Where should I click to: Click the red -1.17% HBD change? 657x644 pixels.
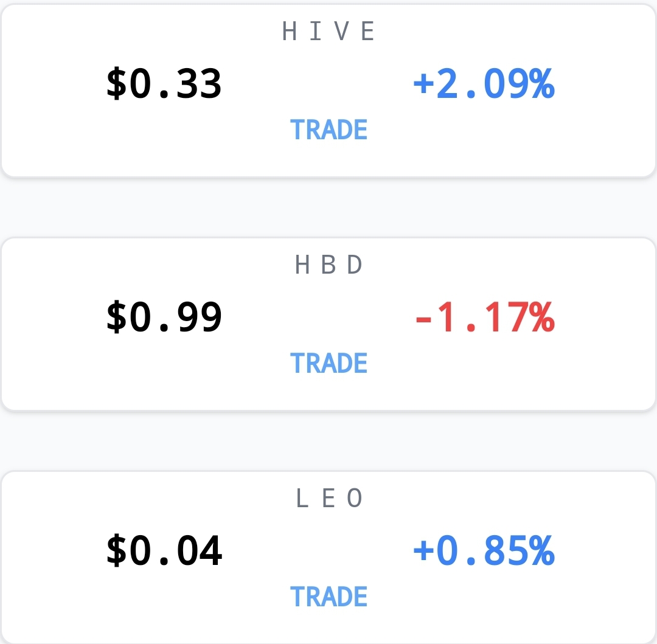click(485, 317)
